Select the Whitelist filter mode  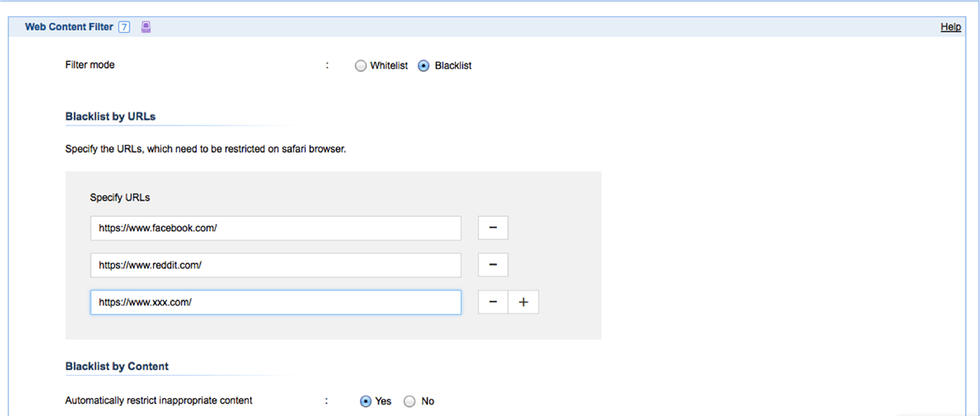point(361,66)
